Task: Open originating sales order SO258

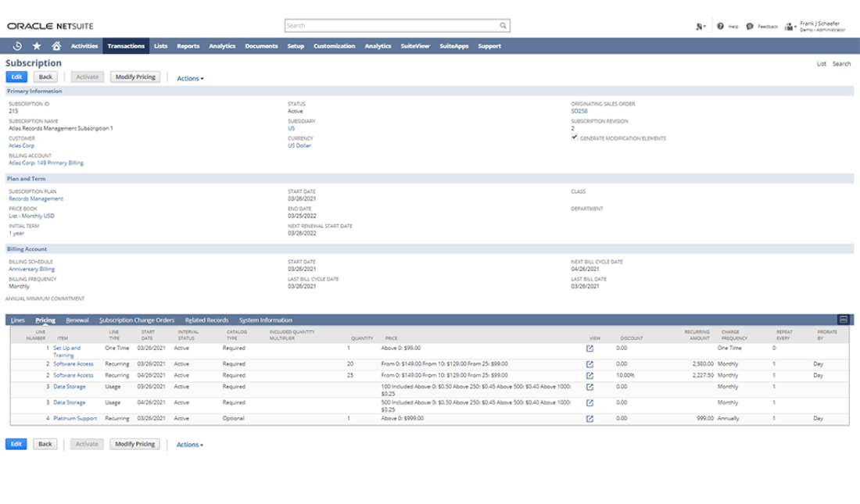Action: click(x=579, y=111)
